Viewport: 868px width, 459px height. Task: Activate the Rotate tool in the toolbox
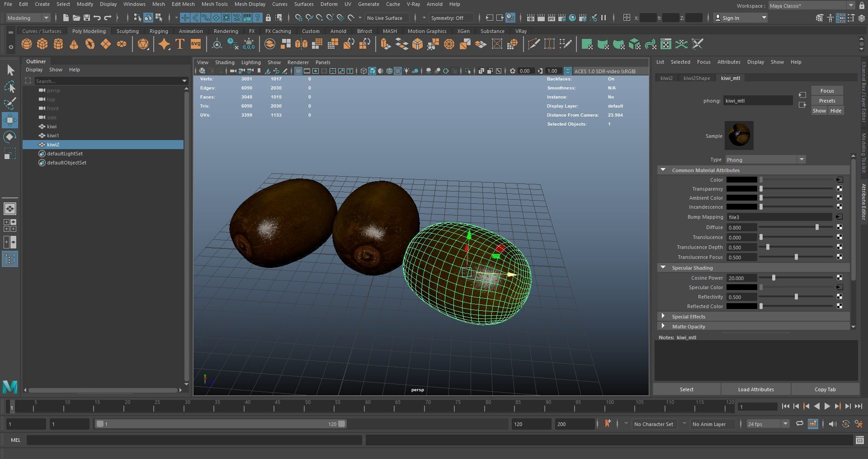[x=10, y=137]
